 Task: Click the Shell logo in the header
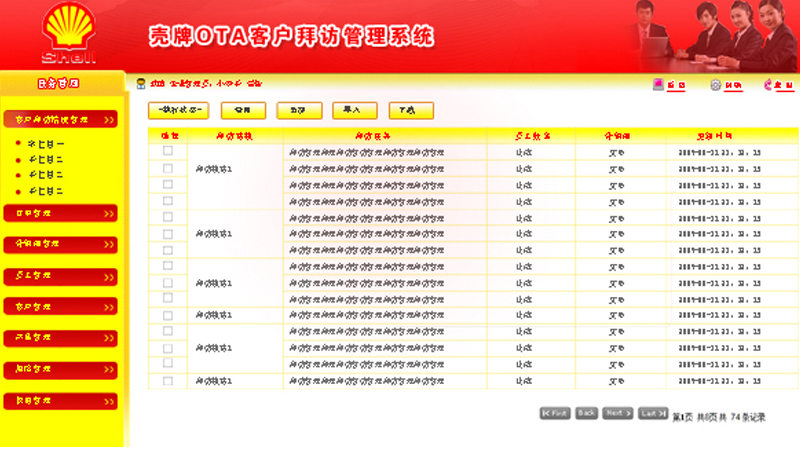(69, 33)
